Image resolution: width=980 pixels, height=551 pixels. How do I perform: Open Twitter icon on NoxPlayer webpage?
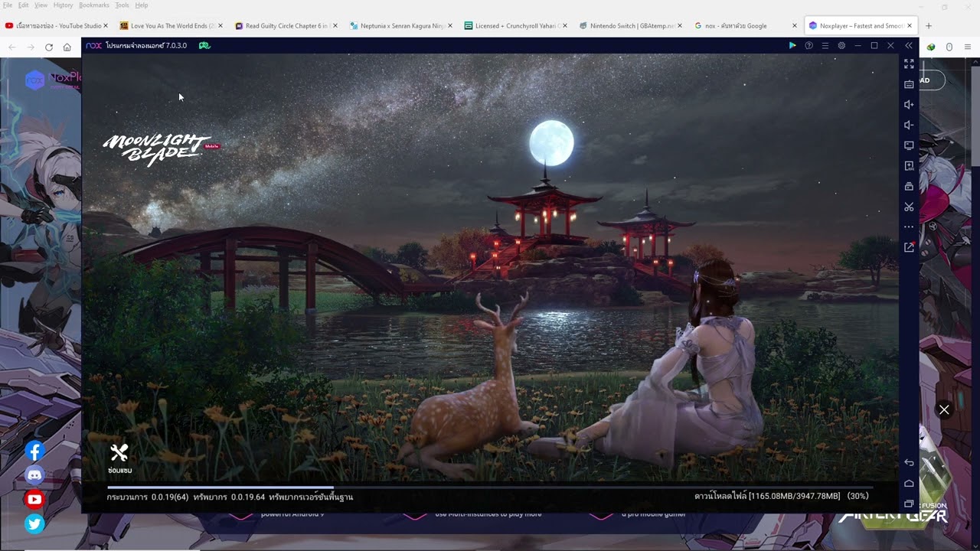34,524
